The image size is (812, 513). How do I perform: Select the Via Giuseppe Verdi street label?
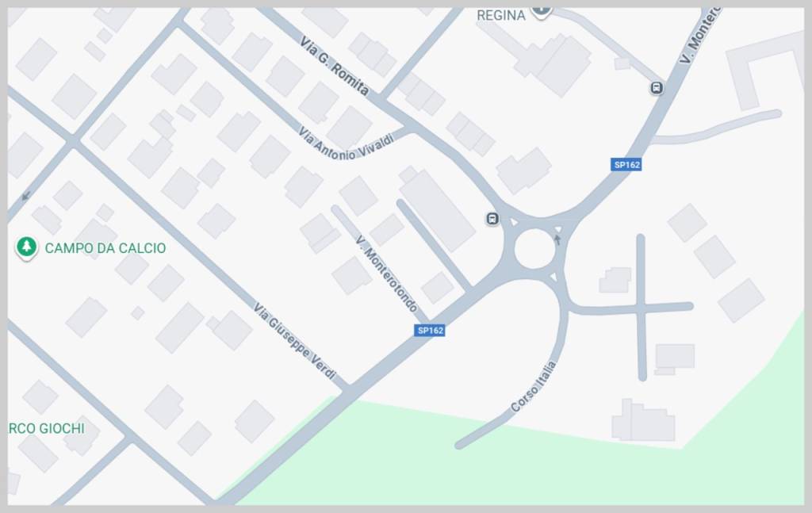click(295, 342)
